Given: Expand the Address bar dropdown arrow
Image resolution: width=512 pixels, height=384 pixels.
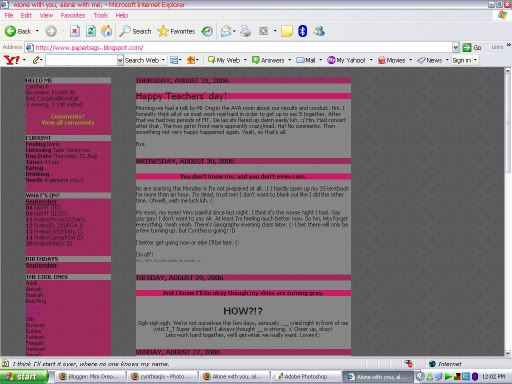Looking at the screenshot, I should pyautogui.click(x=456, y=48).
